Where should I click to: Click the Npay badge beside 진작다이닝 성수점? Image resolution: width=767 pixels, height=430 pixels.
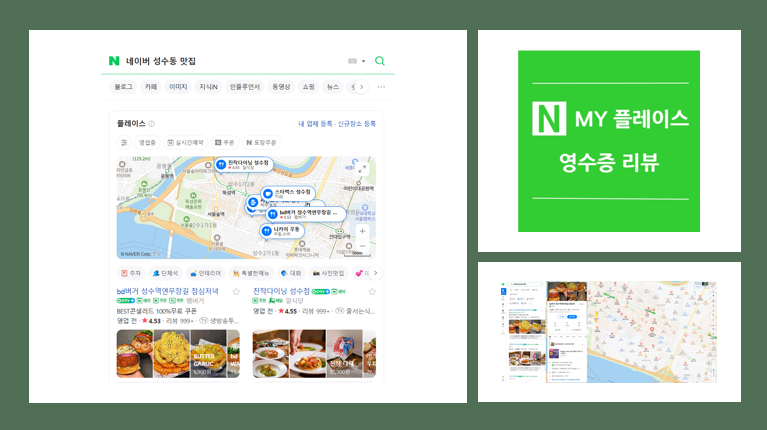tap(321, 292)
